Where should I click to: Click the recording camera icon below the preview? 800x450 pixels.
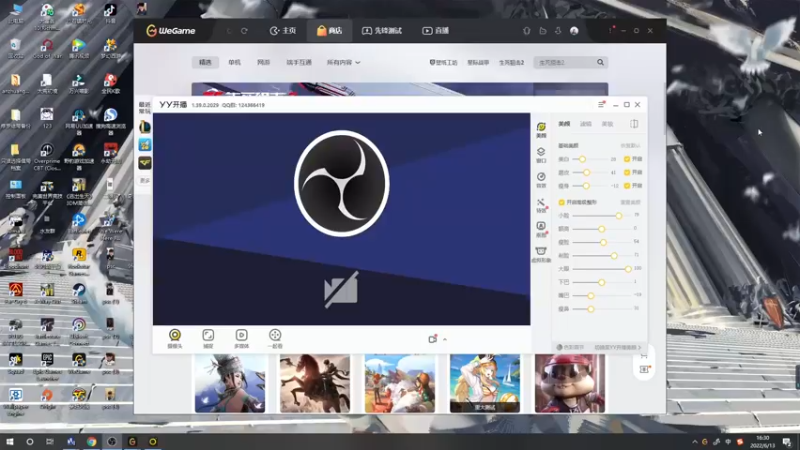pyautogui.click(x=433, y=339)
